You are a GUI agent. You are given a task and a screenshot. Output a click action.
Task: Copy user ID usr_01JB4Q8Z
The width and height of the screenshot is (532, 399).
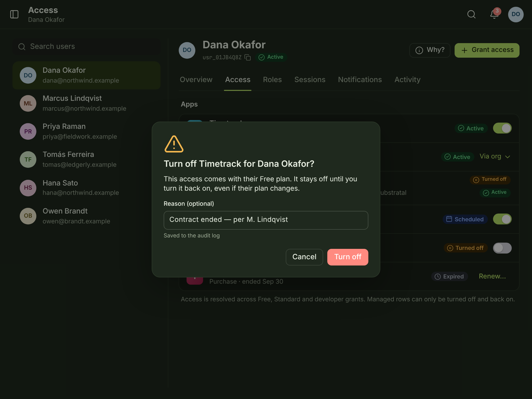point(248,57)
